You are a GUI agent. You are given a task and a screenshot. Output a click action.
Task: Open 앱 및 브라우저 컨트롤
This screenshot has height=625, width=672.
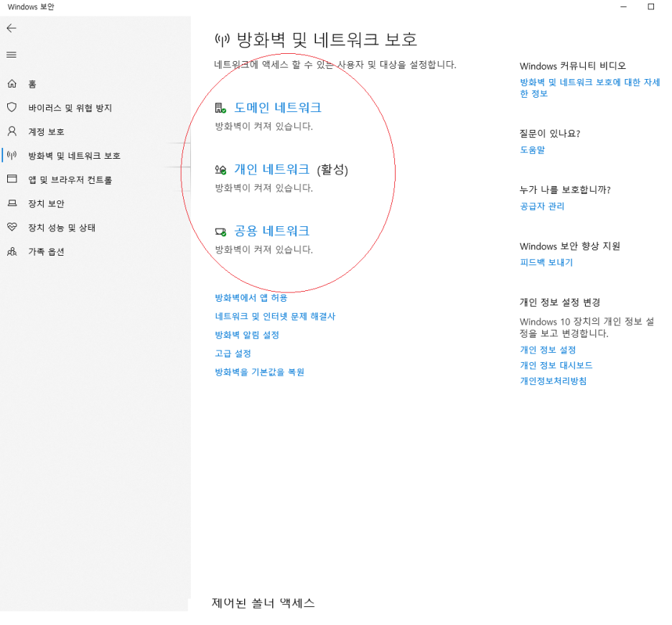[70, 180]
